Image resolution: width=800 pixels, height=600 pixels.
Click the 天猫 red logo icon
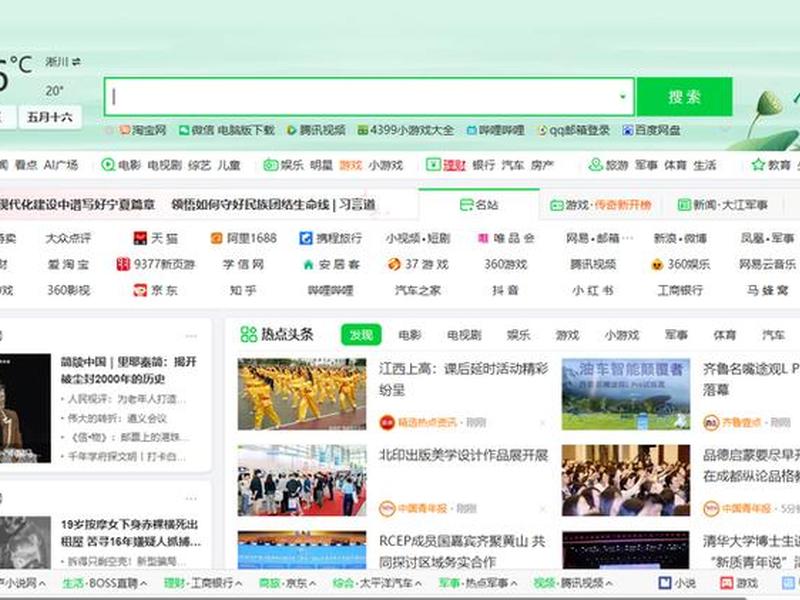[140, 238]
